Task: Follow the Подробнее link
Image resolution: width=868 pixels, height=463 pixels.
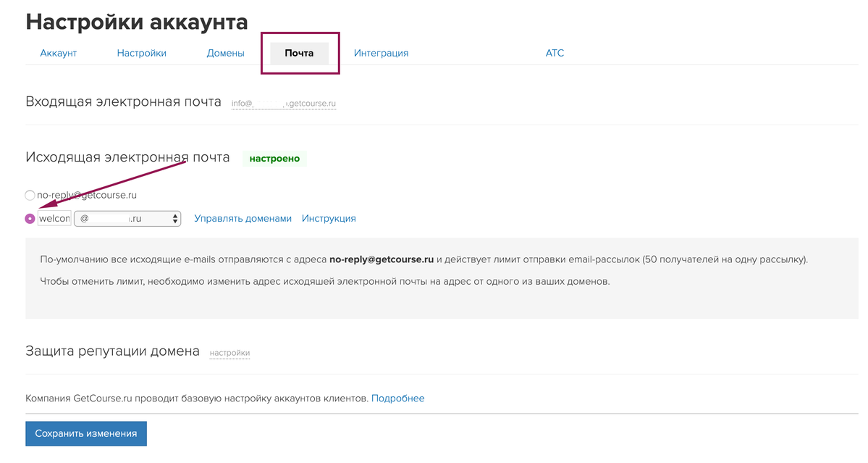Action: pos(398,399)
